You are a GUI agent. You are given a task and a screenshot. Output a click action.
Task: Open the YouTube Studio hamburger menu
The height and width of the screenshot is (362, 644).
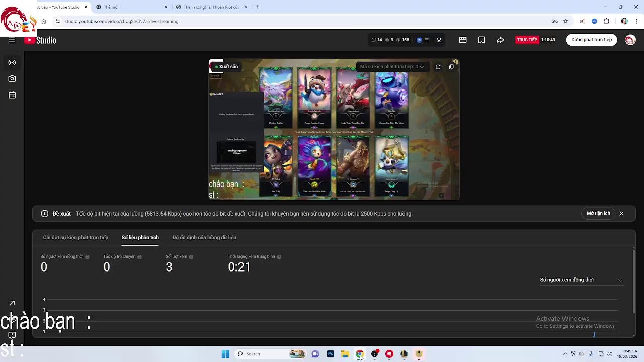12,40
